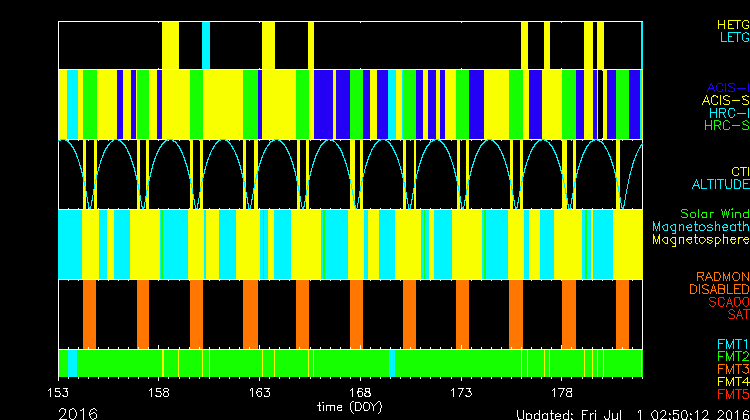
Task: Select the ALTITUDE legend label
Action: click(720, 185)
